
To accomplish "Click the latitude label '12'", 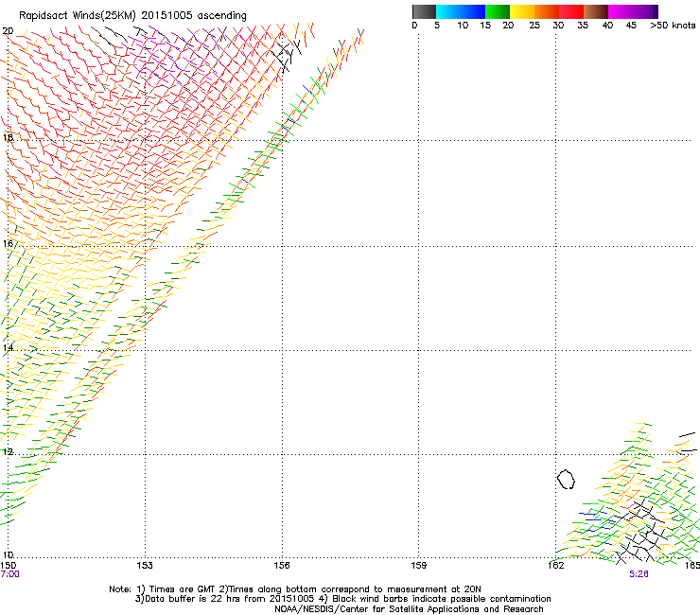I will click(x=8, y=452).
